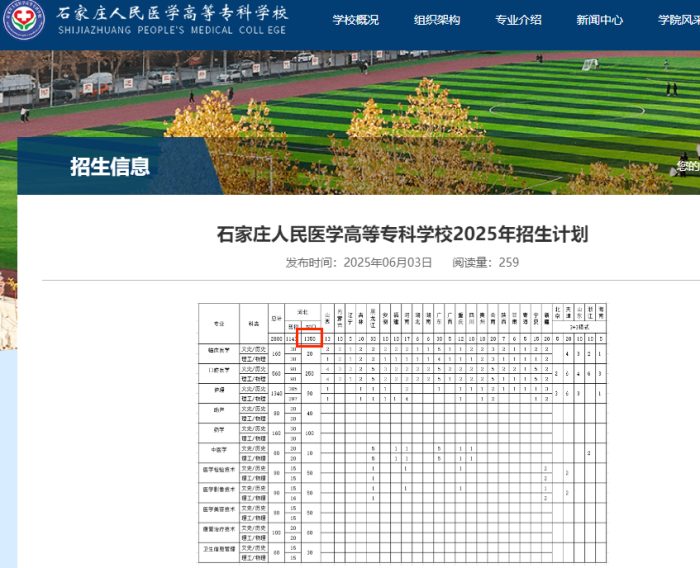Image resolution: width=700 pixels, height=568 pixels.
Task: Click the 卫生信息管理 row label in table
Action: [x=219, y=549]
